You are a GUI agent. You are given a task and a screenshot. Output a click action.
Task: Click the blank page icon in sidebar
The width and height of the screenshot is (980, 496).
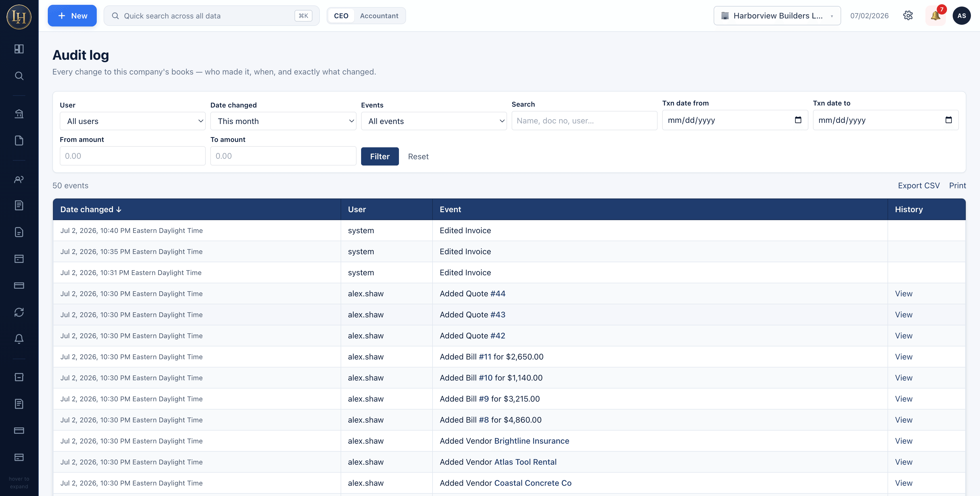tap(19, 140)
